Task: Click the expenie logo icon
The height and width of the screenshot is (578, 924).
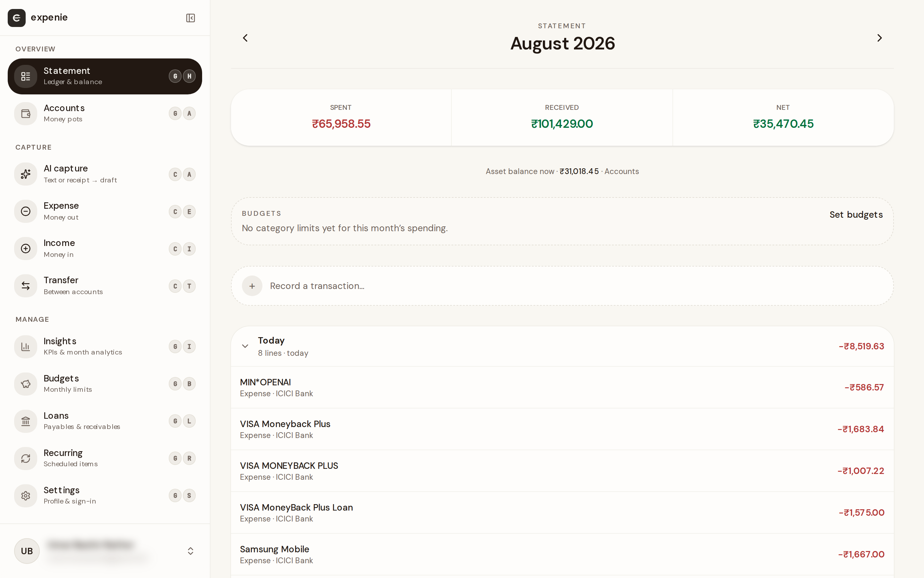Action: [x=16, y=18]
